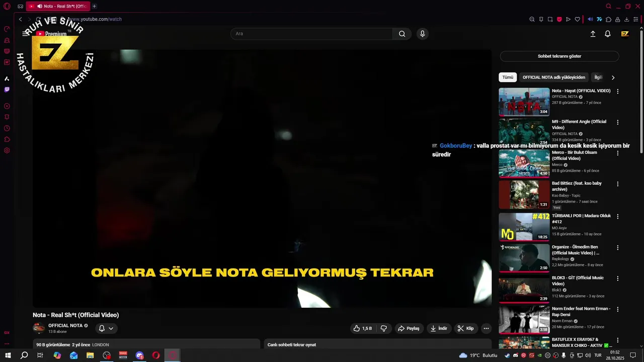This screenshot has height=362, width=644.
Task: Open the browser search tabs magnifier
Action: 608,7
